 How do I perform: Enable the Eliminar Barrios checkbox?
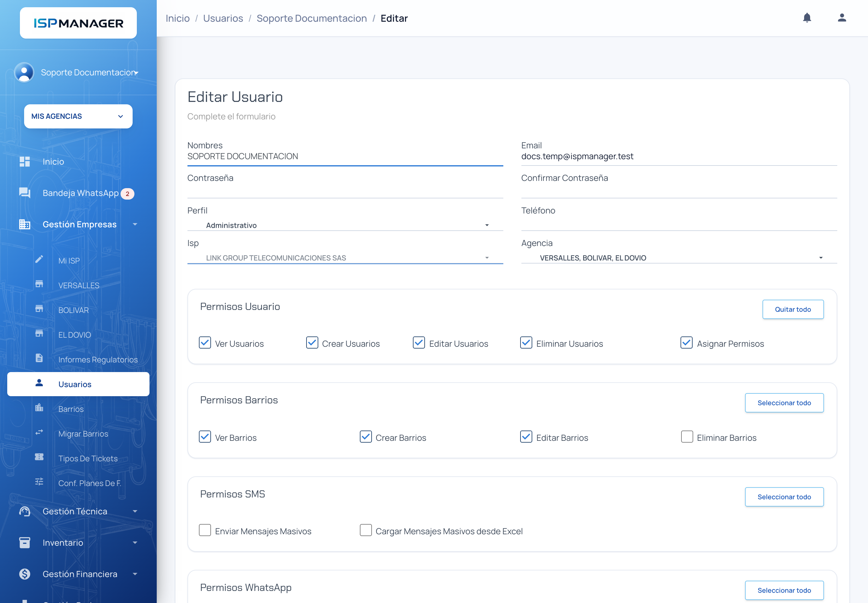point(687,437)
